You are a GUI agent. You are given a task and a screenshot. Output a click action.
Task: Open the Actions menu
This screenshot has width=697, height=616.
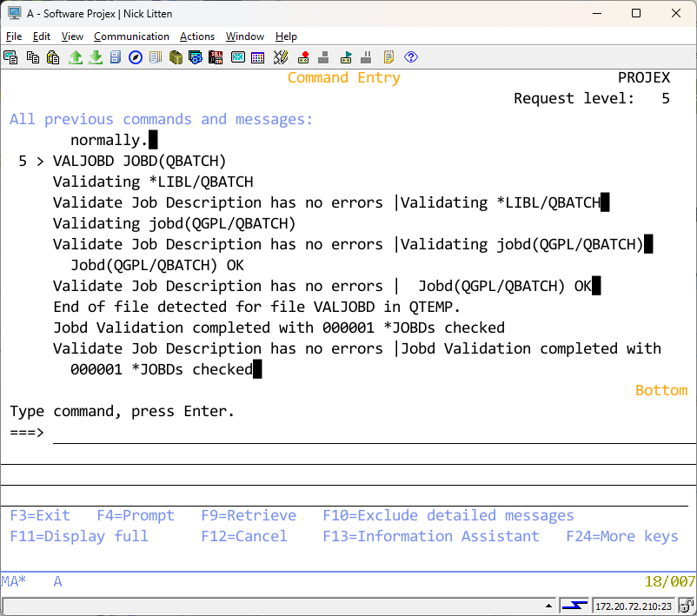[x=197, y=36]
